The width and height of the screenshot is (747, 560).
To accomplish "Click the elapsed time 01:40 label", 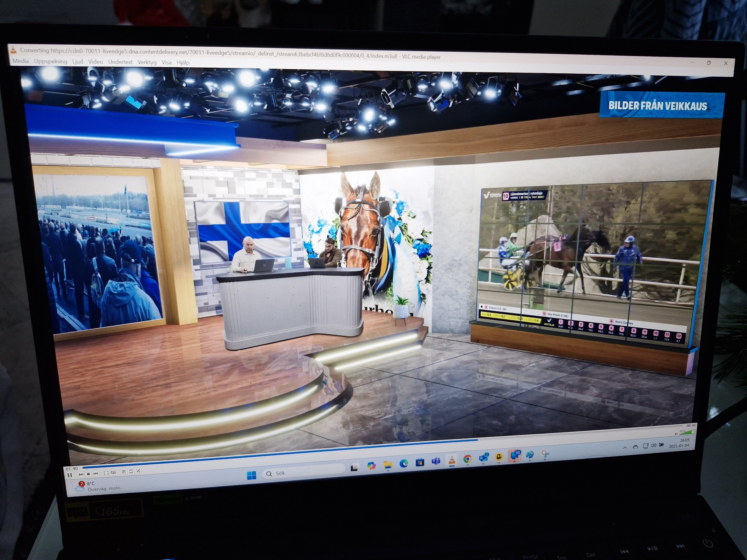I will (71, 468).
